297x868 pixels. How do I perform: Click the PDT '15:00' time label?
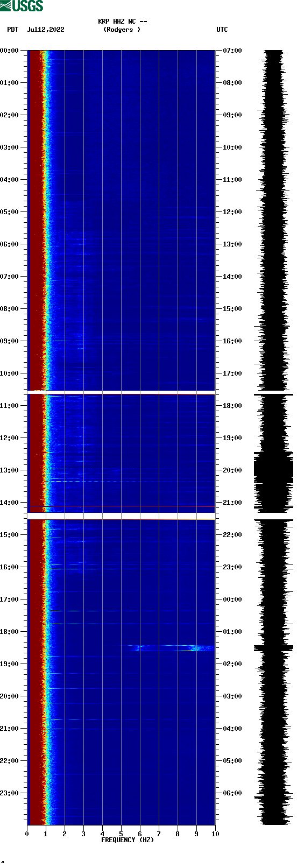coord(9,535)
